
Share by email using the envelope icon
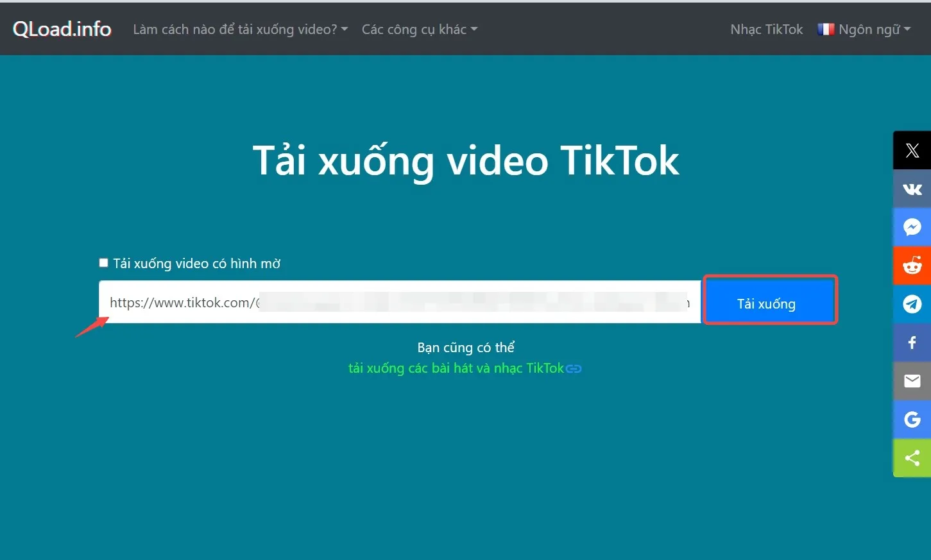coord(912,381)
